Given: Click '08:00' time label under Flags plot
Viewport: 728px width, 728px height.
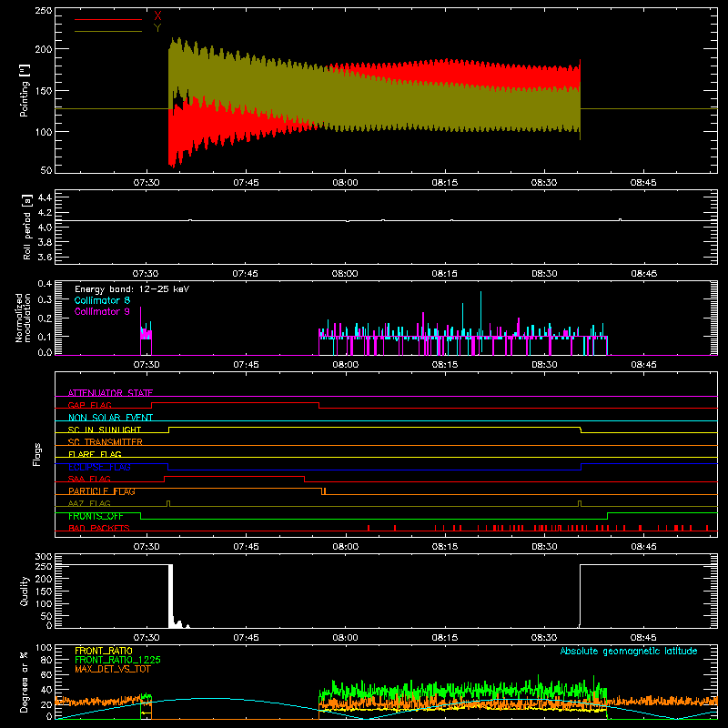Looking at the screenshot, I should (346, 547).
